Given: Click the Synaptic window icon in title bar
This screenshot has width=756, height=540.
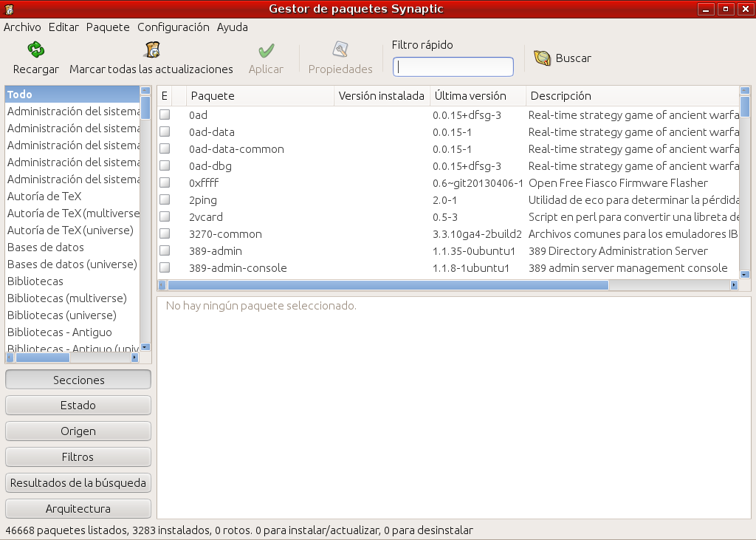Looking at the screenshot, I should pyautogui.click(x=8, y=9).
